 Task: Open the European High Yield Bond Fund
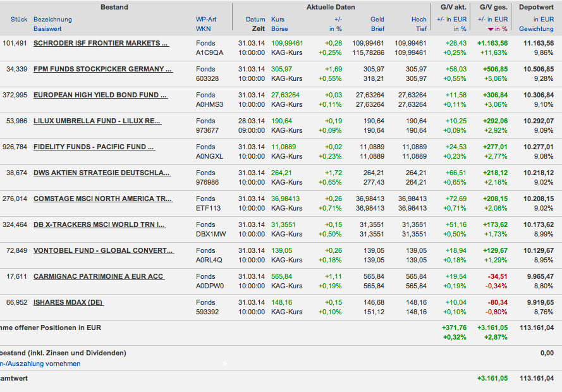click(x=100, y=95)
